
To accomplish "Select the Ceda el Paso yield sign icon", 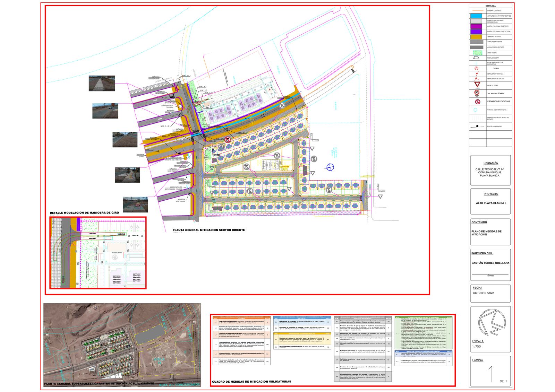I will (x=477, y=85).
